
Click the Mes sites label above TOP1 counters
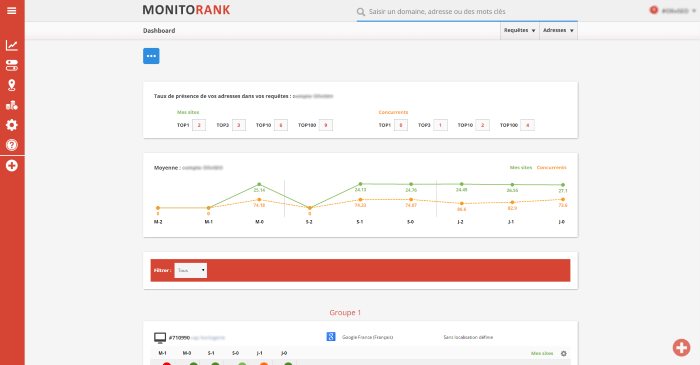(x=188, y=112)
